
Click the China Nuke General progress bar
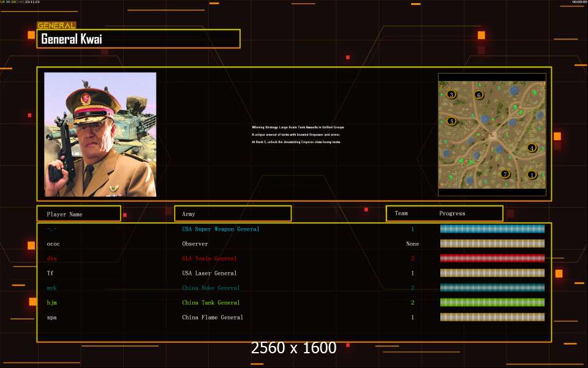click(492, 288)
